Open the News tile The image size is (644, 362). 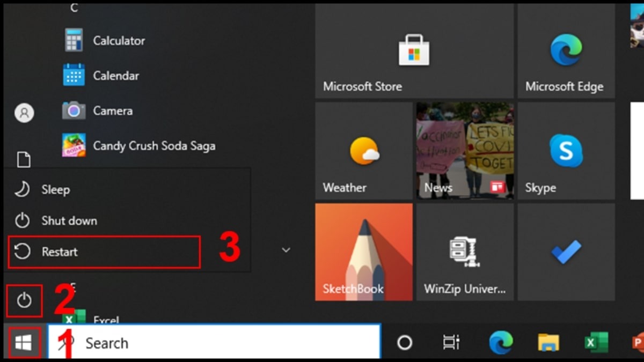pos(465,151)
